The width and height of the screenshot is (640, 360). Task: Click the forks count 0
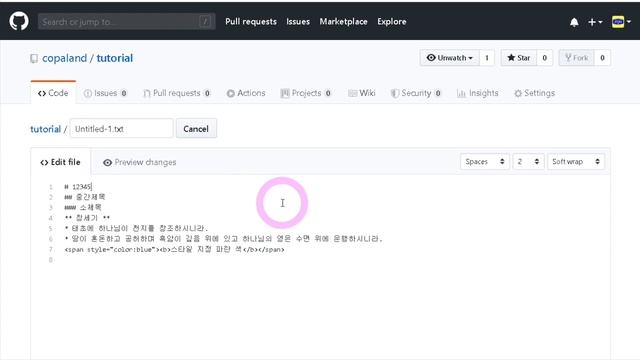pos(602,58)
